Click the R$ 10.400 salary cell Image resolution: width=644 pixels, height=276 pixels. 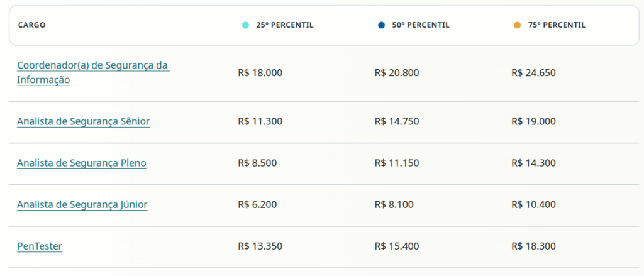pyautogui.click(x=533, y=204)
